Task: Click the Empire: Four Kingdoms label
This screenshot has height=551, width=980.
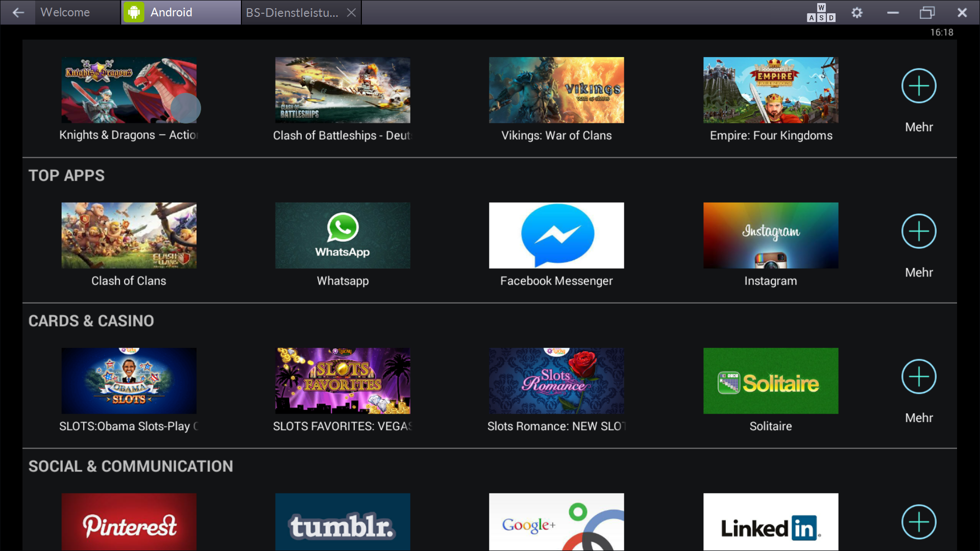Action: click(x=771, y=136)
